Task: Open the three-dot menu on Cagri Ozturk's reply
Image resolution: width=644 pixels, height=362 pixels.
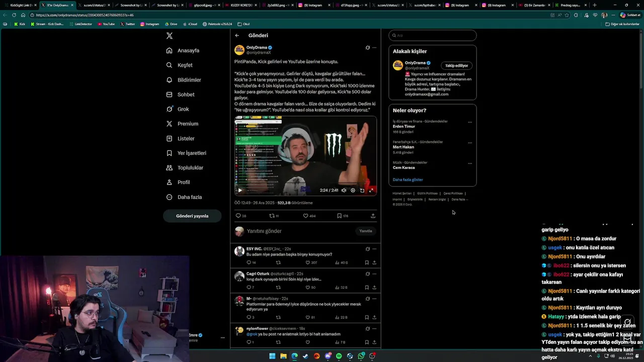Action: pyautogui.click(x=374, y=274)
